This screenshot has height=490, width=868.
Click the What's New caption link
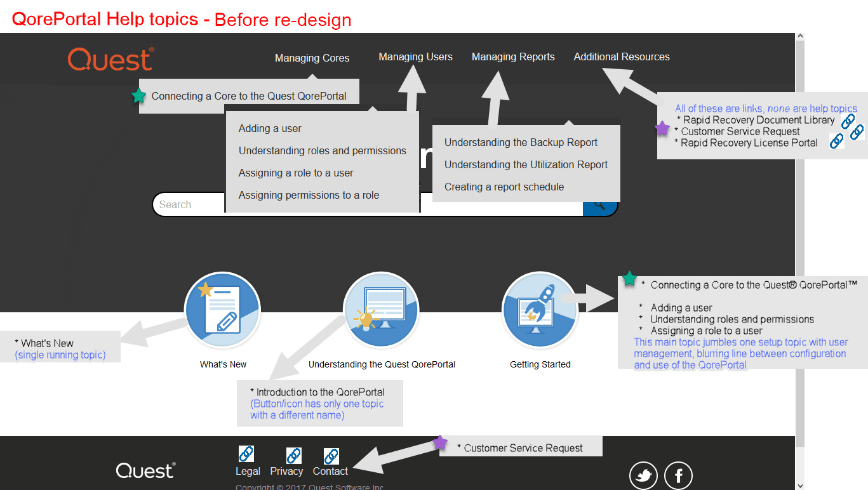point(223,364)
